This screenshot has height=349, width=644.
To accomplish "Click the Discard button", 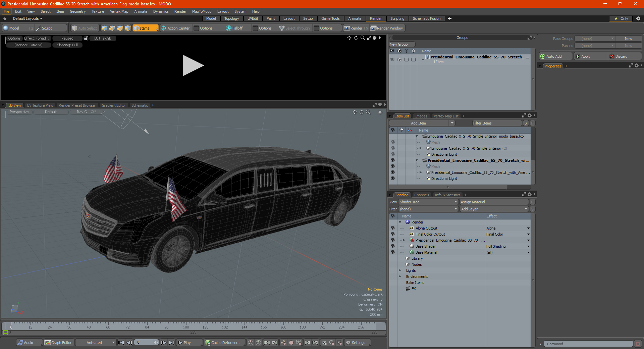I will [625, 56].
